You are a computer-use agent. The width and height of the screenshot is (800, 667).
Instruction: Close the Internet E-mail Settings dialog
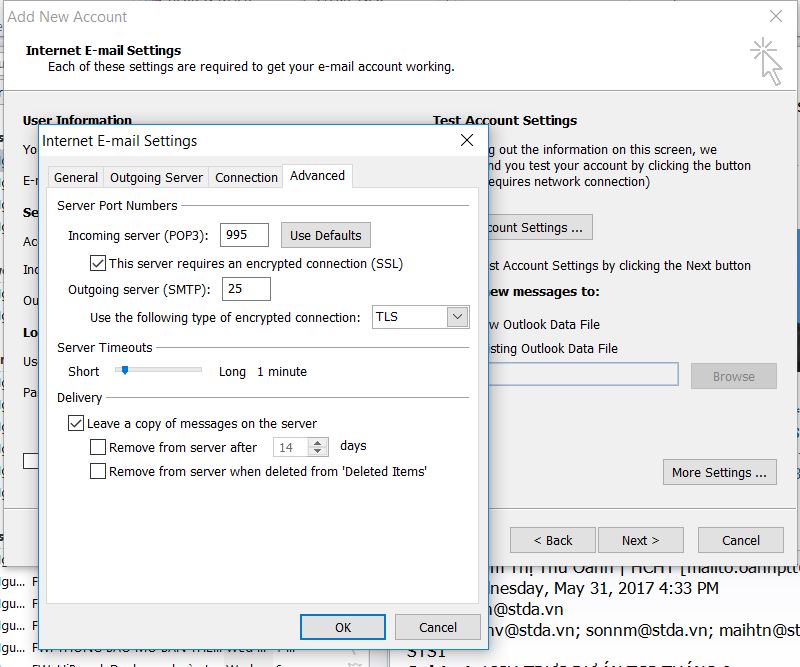click(x=467, y=140)
